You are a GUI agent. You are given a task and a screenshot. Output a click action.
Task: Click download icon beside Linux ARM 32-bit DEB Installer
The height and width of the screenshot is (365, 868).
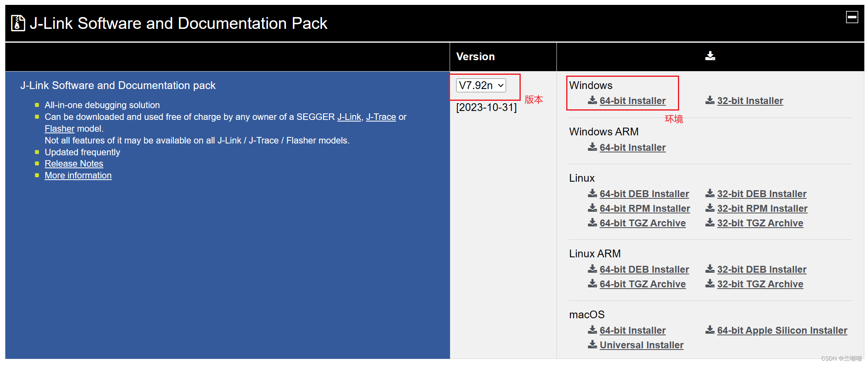[x=710, y=269]
